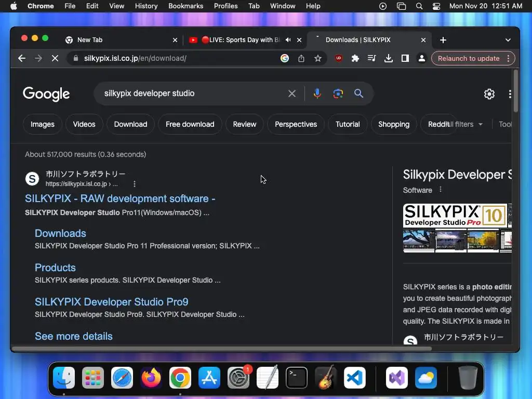The width and height of the screenshot is (532, 399).
Task: Open the SILKYPIX Developer Studio Pro9 link
Action: pyautogui.click(x=112, y=302)
